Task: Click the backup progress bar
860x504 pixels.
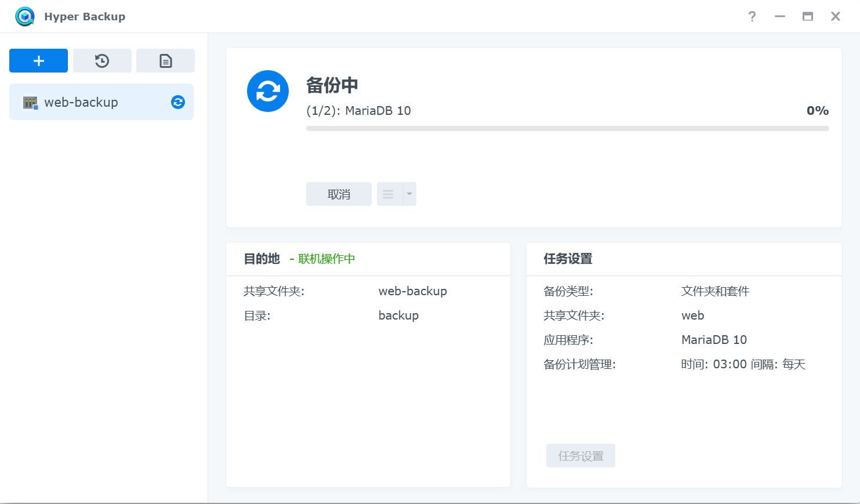Action: [x=567, y=128]
